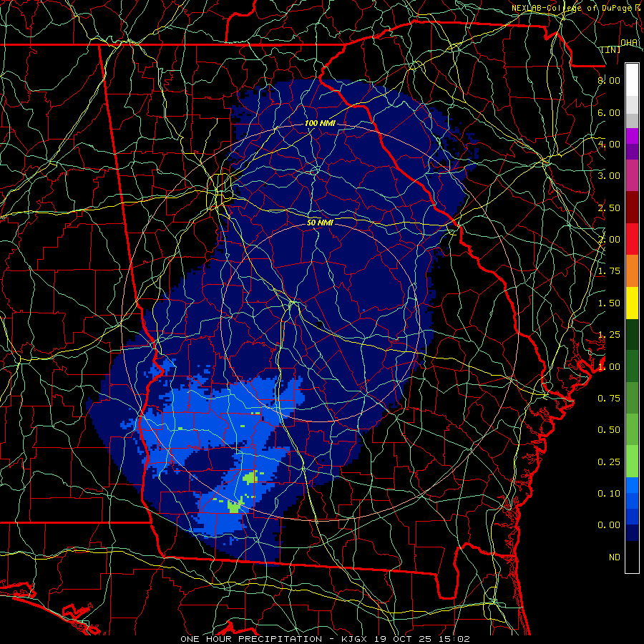Viewport: 644px width, 644px height.
Task: Pick the orange legend swatch near 1.75
Action: 632,270
